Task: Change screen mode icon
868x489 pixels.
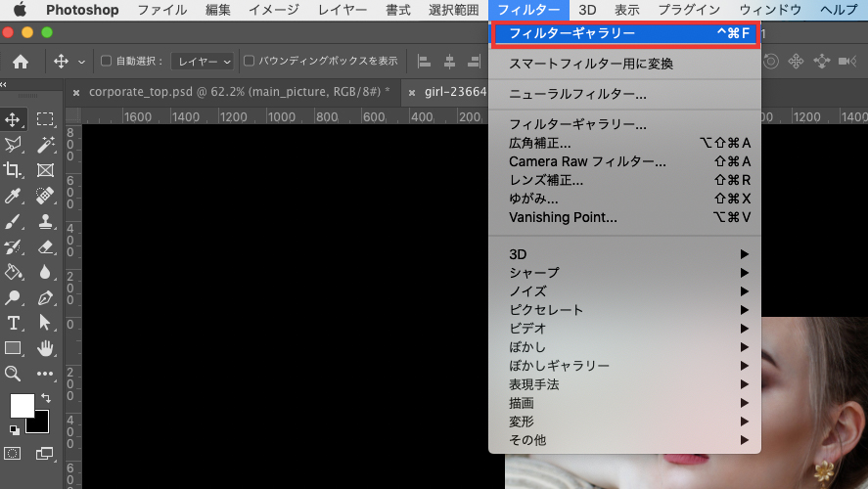Action: point(45,454)
